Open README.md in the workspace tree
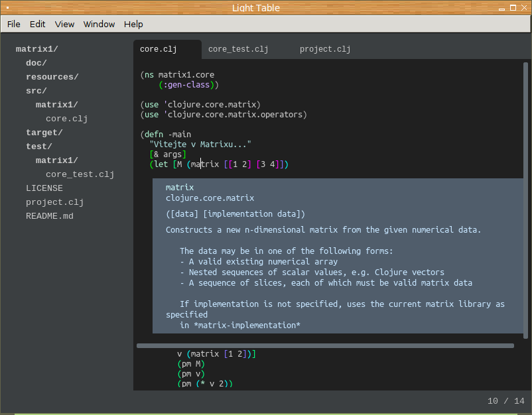The image size is (532, 415). pos(50,216)
